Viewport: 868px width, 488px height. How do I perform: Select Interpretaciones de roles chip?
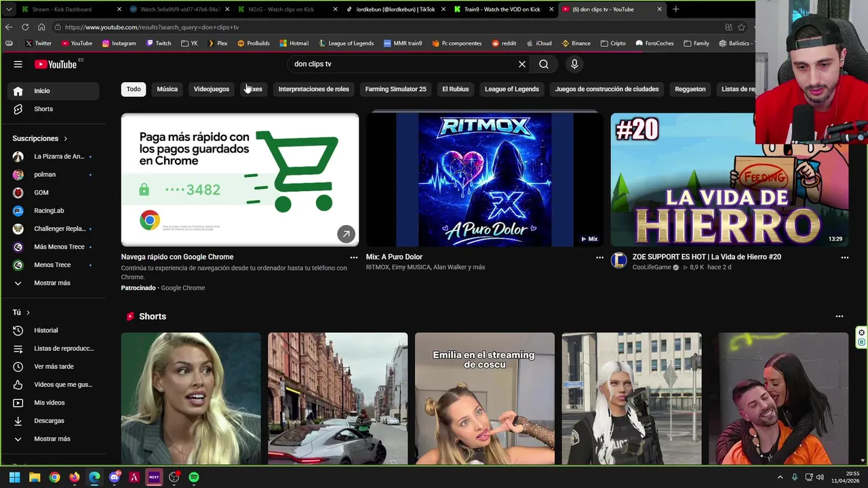tap(314, 89)
